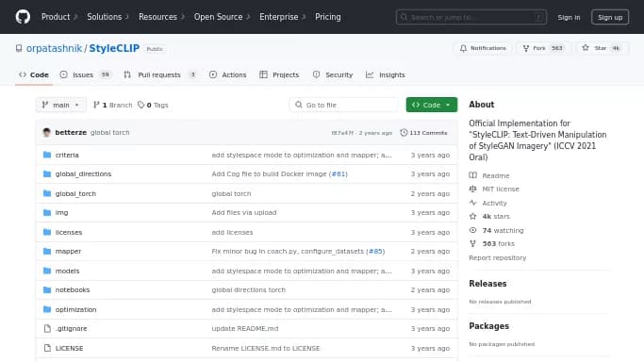The height and width of the screenshot is (362, 644).
Task: Click the notebooks folder icon
Action: point(47,289)
